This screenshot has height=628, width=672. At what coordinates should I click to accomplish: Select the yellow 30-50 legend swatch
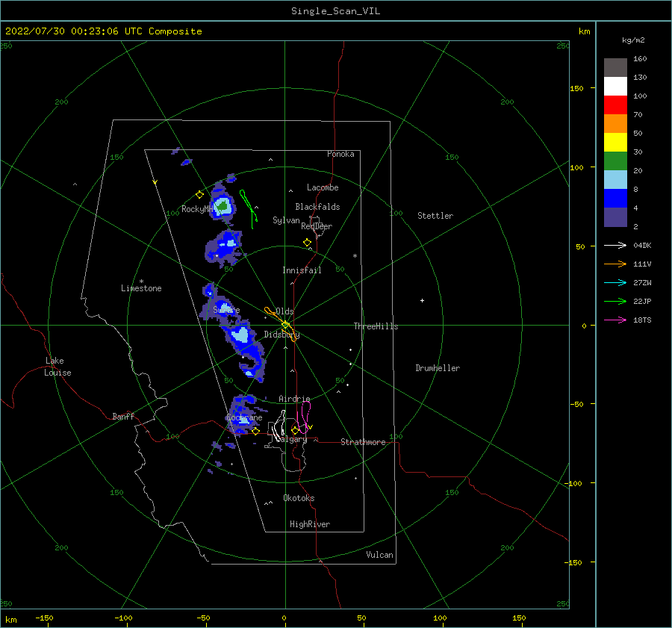point(615,143)
